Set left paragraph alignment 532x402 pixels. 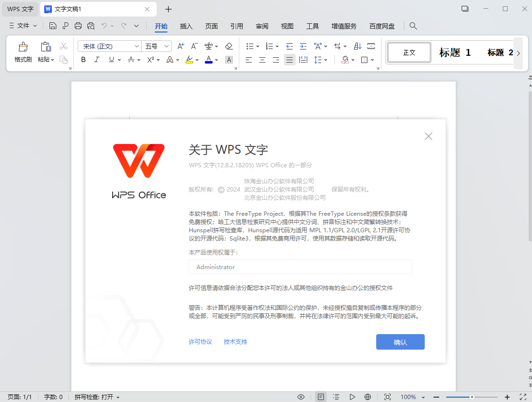point(249,60)
